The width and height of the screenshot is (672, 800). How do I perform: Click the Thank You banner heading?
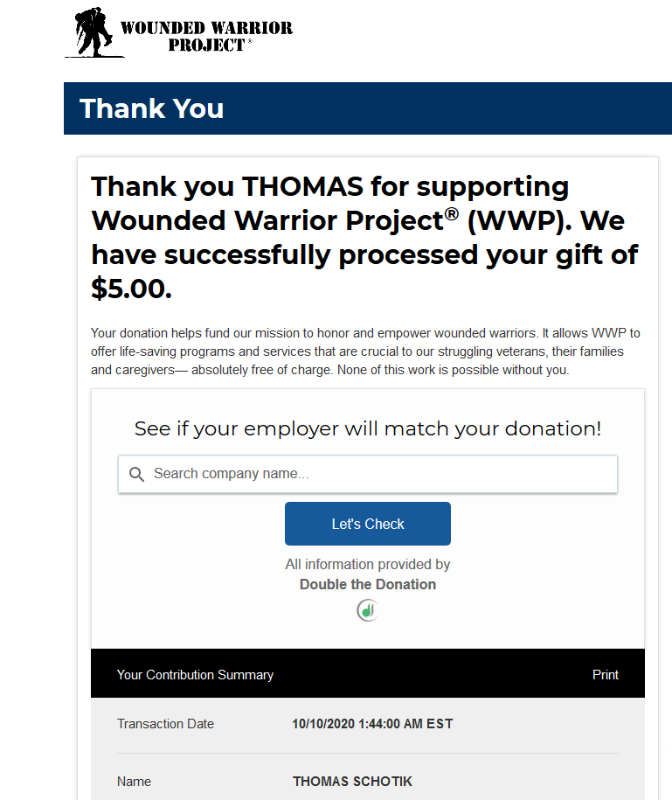point(152,108)
